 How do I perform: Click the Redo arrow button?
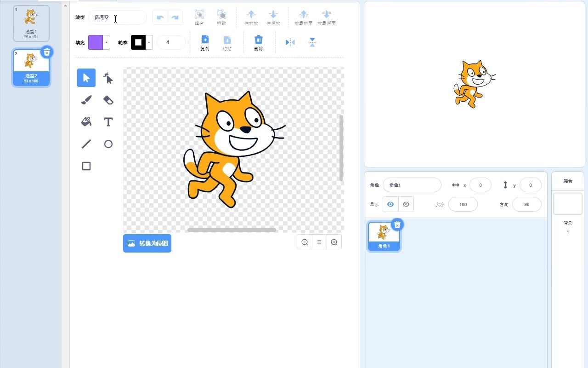175,17
